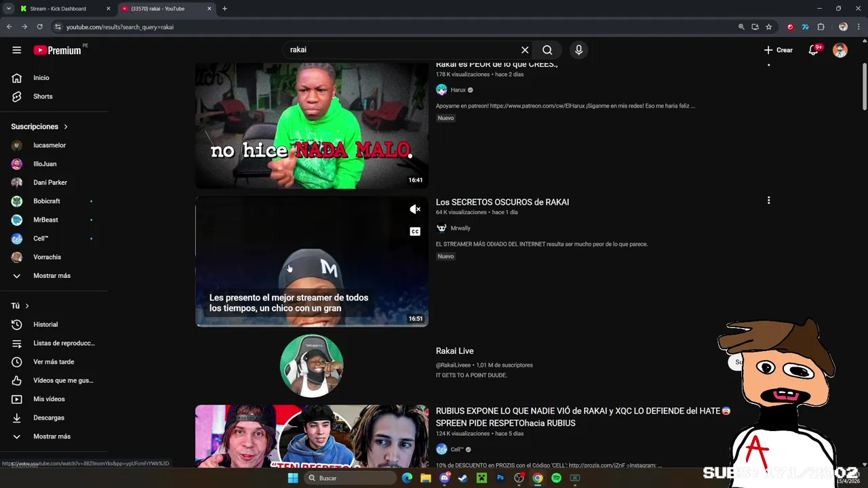Viewport: 868px width, 488px height.
Task: Reload the page
Action: (x=39, y=27)
